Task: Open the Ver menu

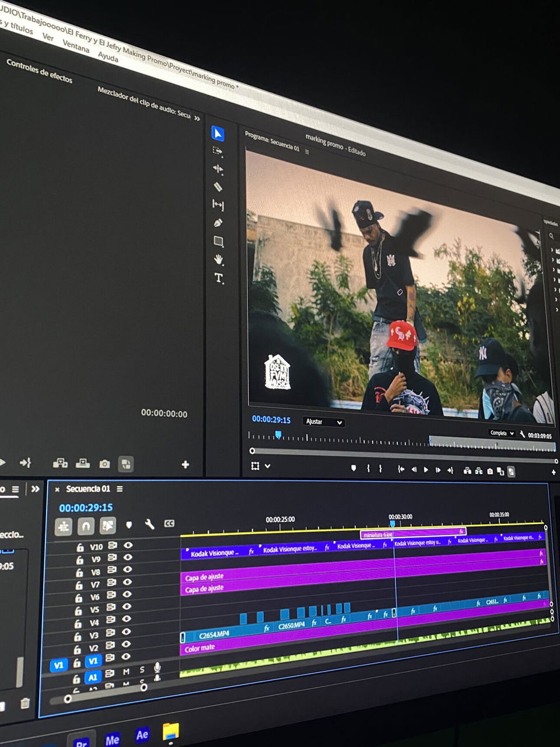Action: pyautogui.click(x=48, y=37)
